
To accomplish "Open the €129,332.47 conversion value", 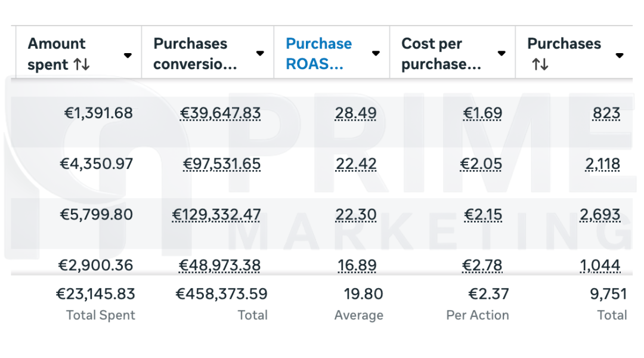I will 216,215.
